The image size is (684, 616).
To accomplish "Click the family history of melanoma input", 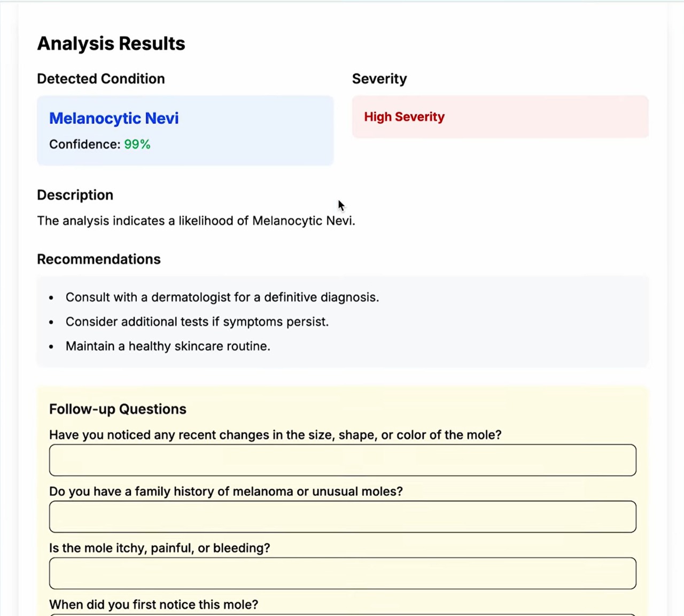I will point(342,517).
